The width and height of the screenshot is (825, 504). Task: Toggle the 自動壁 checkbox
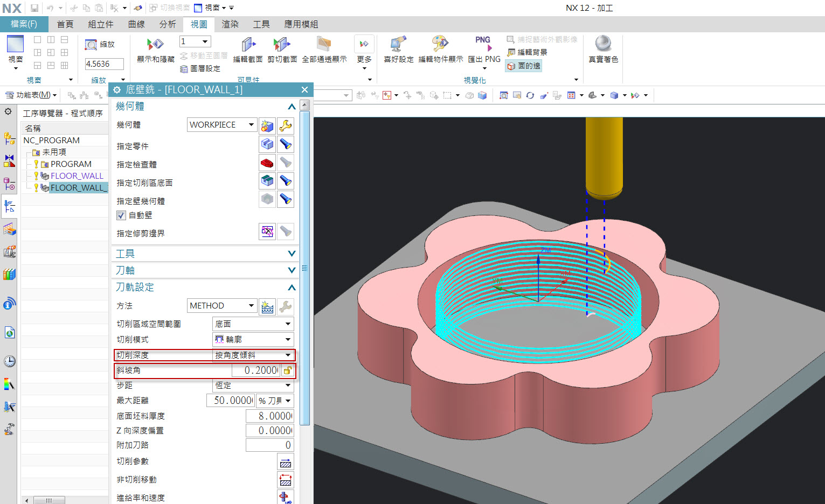tap(121, 215)
